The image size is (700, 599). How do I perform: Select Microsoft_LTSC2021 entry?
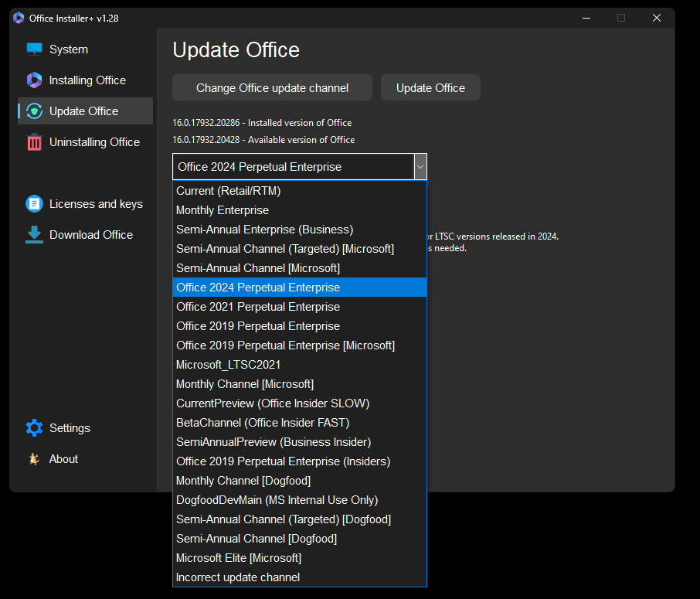coord(300,365)
